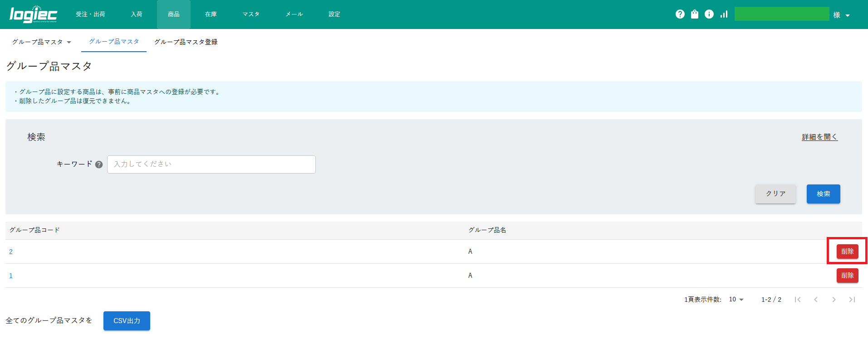Change rows per page dropdown from 10

coord(736,300)
